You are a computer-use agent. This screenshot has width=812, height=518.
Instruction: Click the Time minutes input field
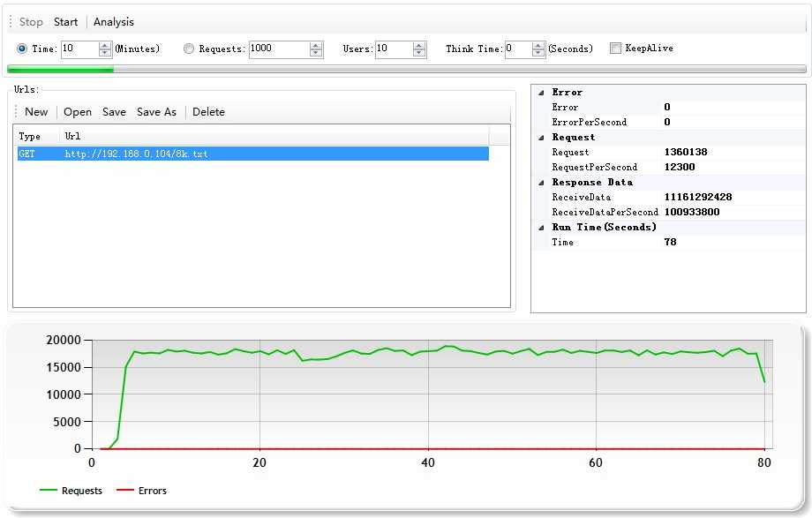click(79, 49)
